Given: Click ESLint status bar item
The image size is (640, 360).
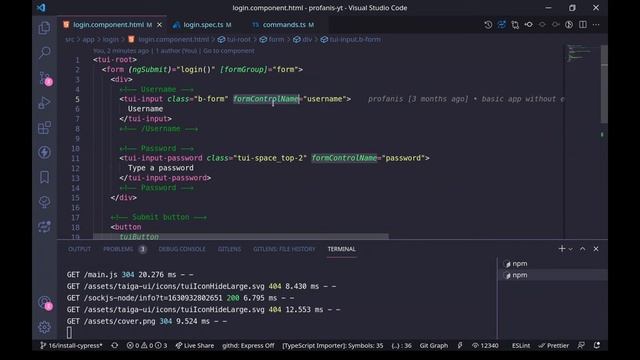Looking at the screenshot, I should pos(521,345).
